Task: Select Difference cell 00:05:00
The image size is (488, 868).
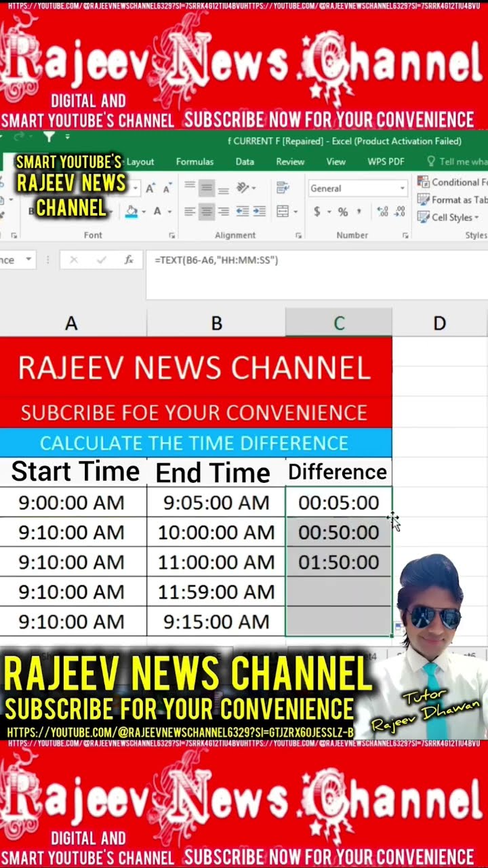Action: click(339, 502)
